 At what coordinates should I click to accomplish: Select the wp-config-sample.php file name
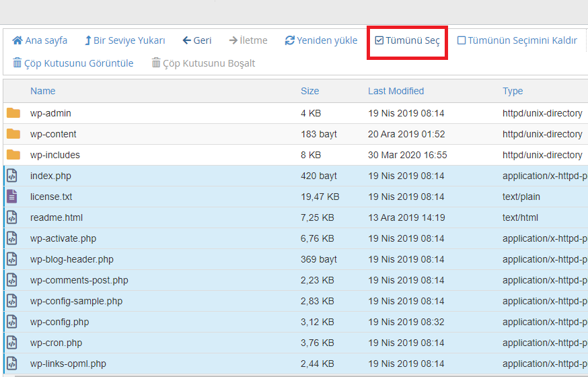tap(77, 301)
